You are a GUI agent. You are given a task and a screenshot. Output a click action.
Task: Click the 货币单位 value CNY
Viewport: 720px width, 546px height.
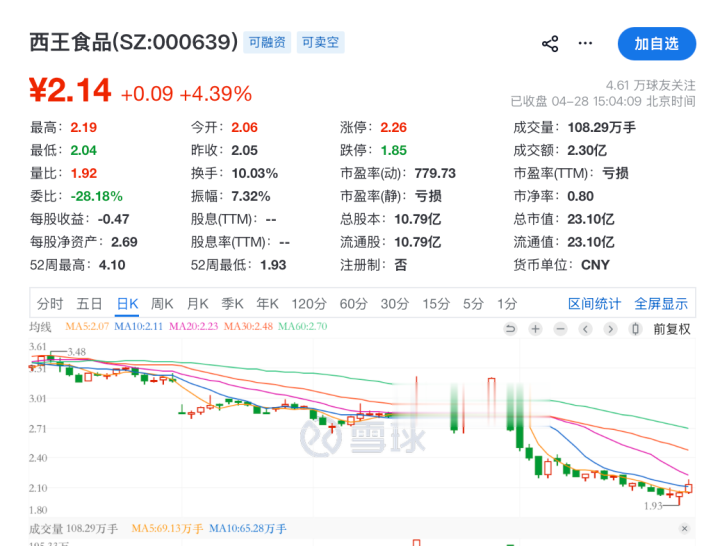click(x=595, y=265)
